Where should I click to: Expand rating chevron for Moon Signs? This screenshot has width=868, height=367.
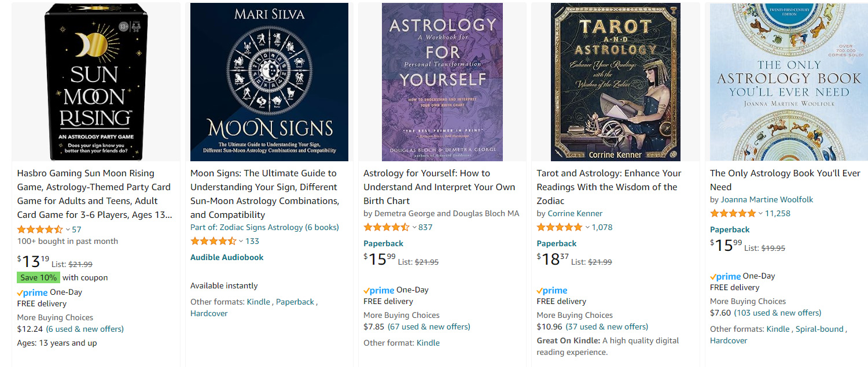click(241, 242)
